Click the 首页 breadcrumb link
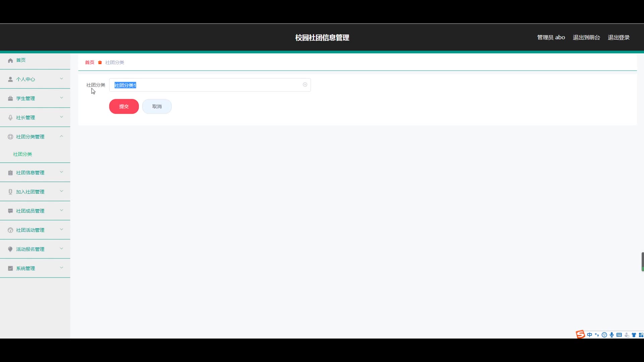 (90, 62)
